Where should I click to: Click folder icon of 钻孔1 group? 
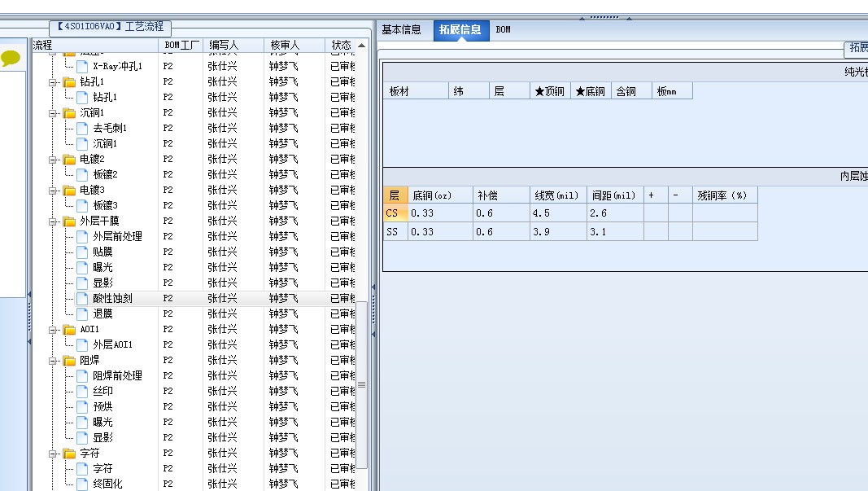coord(69,82)
